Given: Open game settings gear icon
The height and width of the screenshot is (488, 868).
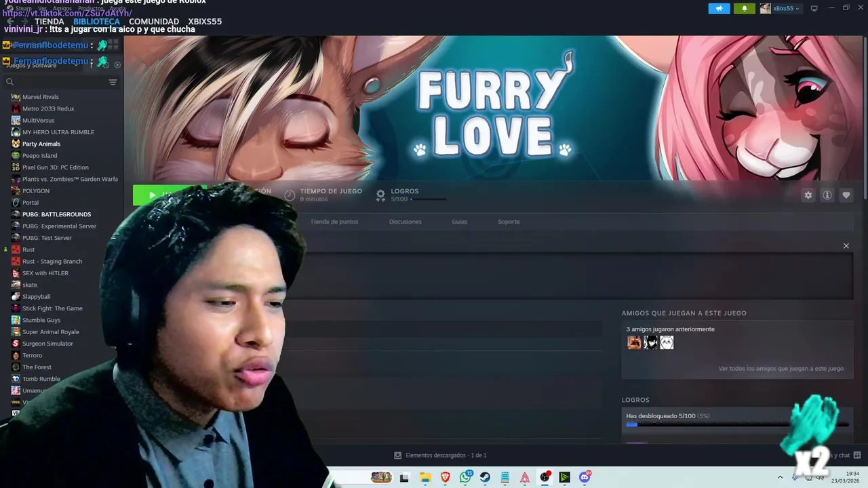Looking at the screenshot, I should [x=808, y=195].
